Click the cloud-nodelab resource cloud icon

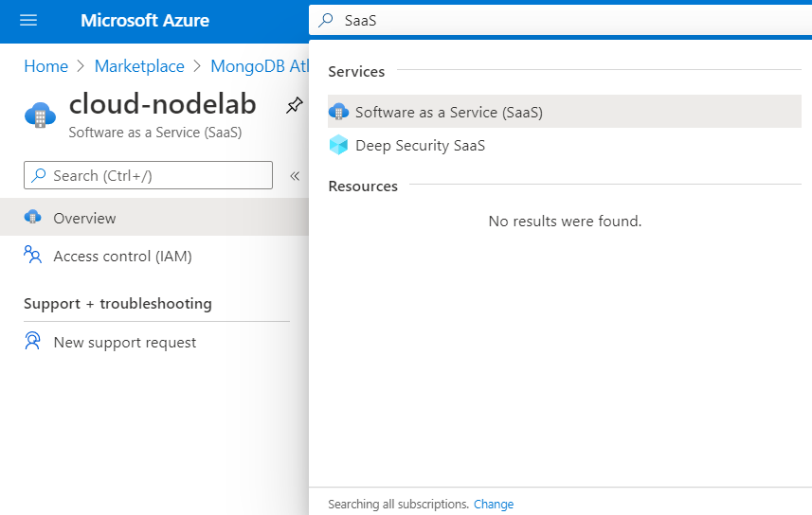[x=41, y=115]
